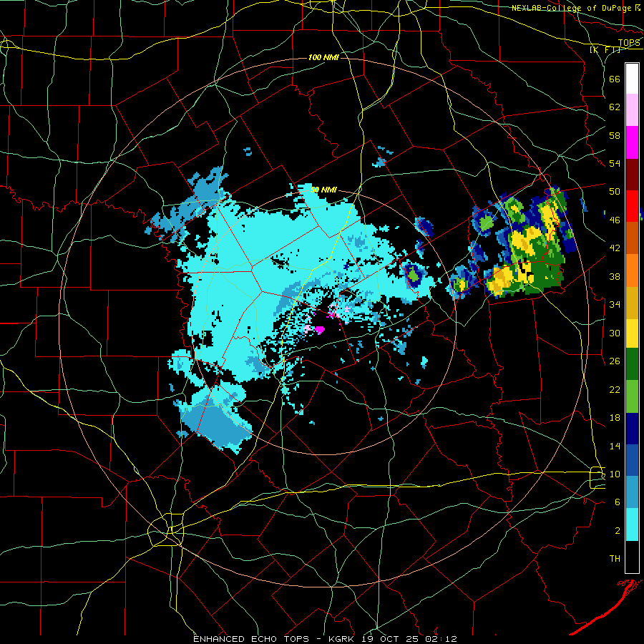
Task: Click the TH legend label
Action: 615,559
